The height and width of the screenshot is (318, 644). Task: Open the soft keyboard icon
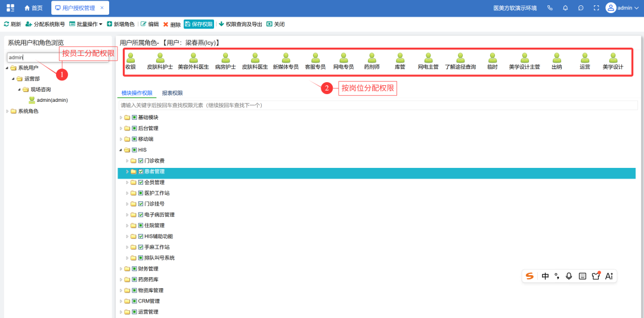click(583, 276)
